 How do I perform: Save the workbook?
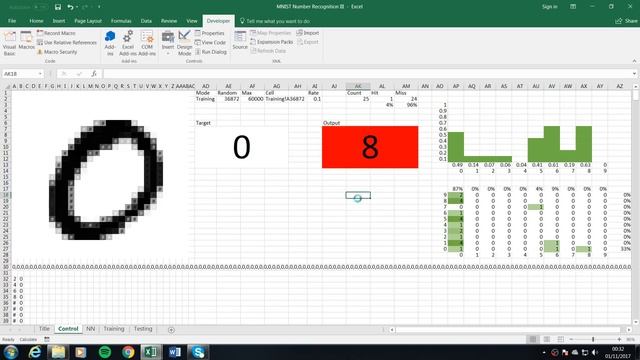[x=58, y=7]
